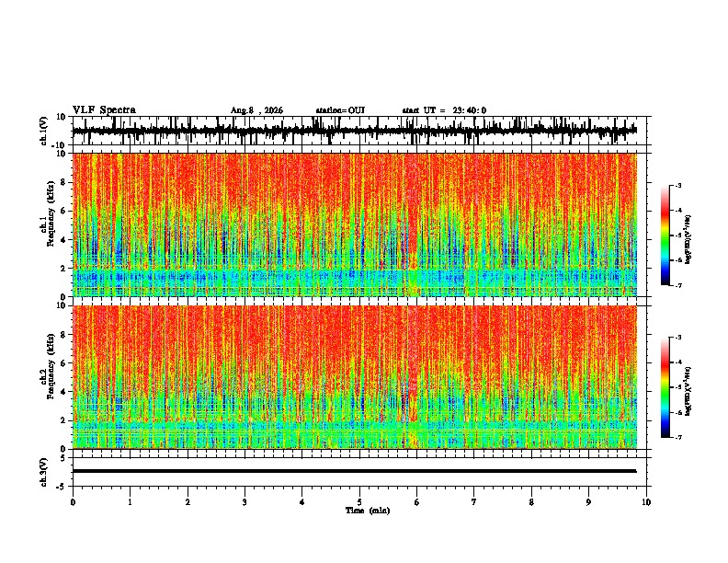Click the '4' kHz tick on ch.1 frequency axis
This screenshot has height=563, width=728.
tap(63, 240)
